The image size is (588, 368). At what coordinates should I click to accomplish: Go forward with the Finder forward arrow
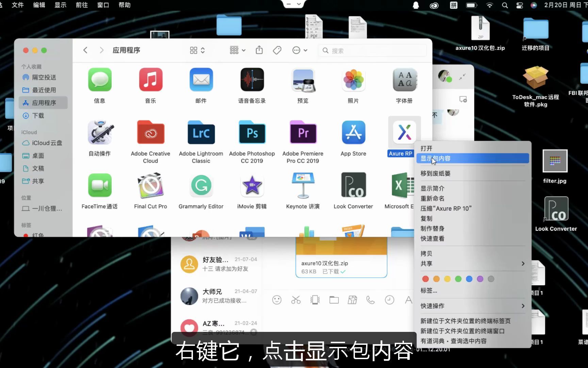[101, 50]
